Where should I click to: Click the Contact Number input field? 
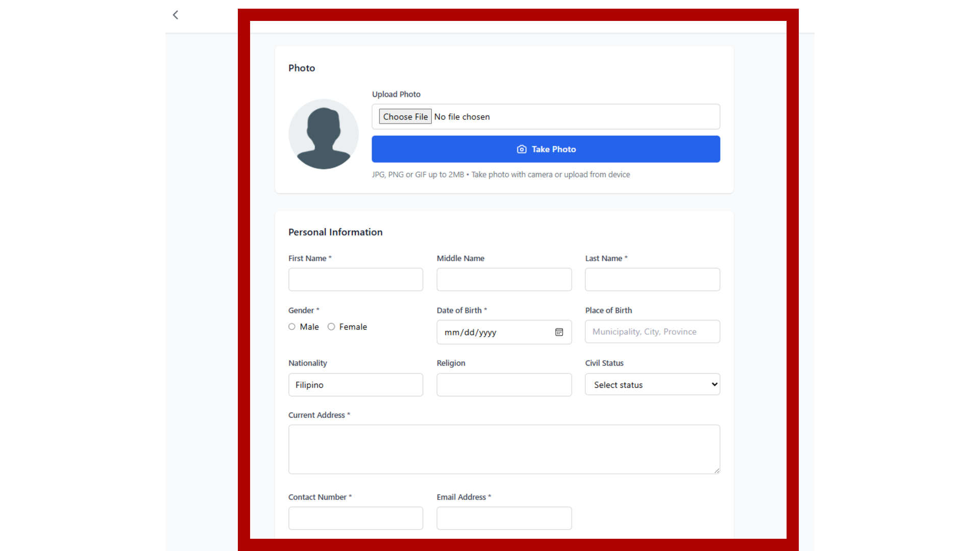click(355, 518)
